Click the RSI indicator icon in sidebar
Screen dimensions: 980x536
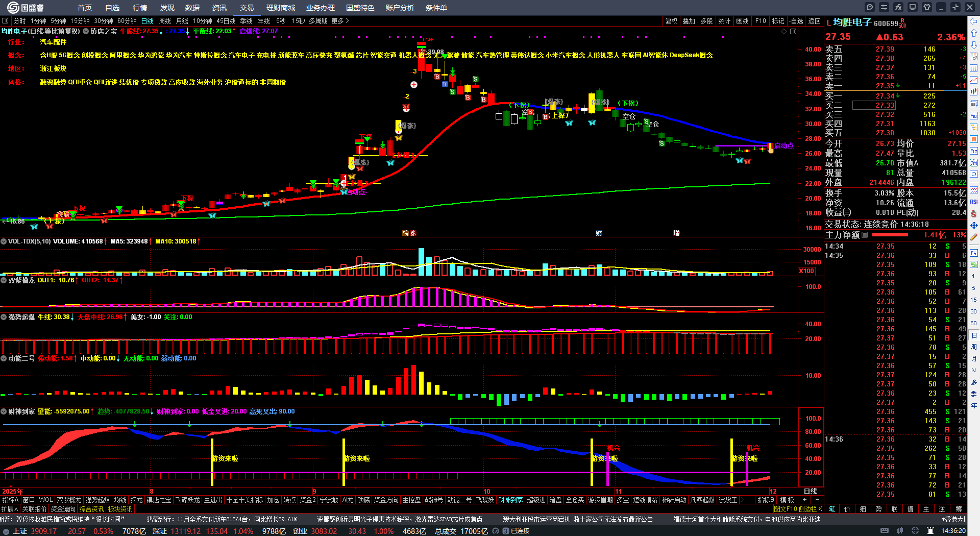(x=974, y=202)
